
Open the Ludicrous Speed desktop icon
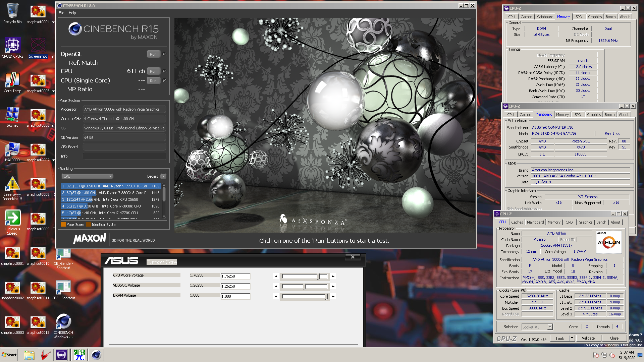[12, 223]
